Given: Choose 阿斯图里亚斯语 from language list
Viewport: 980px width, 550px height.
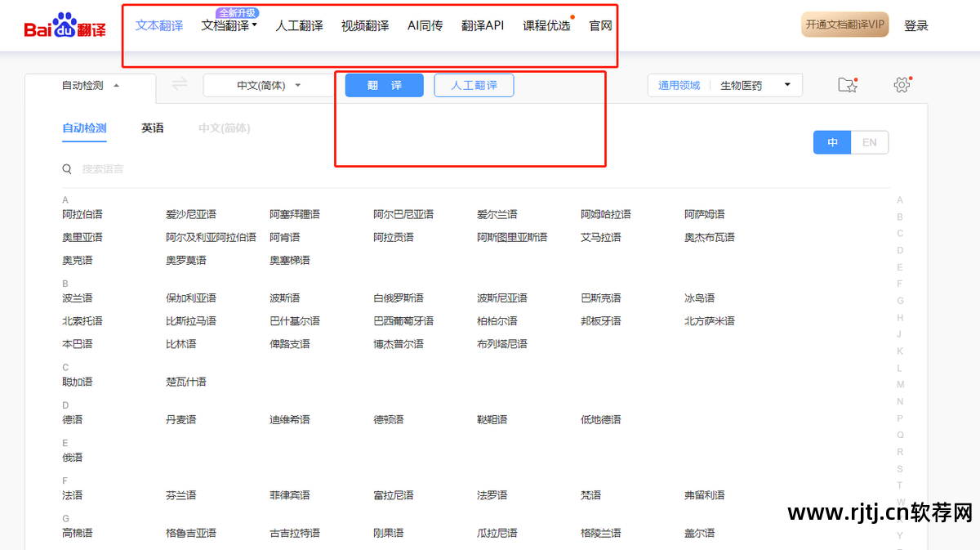Looking at the screenshot, I should coord(512,237).
